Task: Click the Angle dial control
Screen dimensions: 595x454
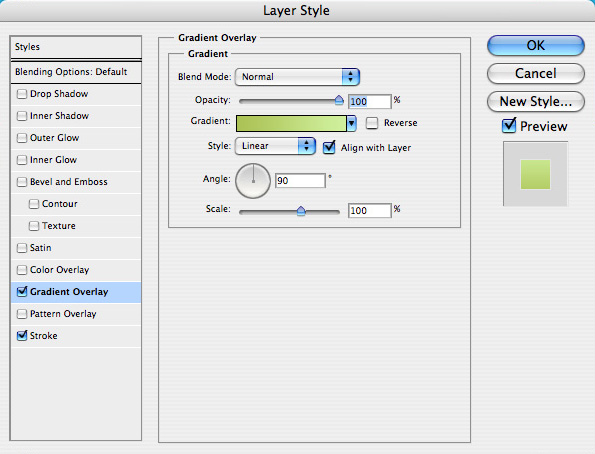Action: [253, 181]
